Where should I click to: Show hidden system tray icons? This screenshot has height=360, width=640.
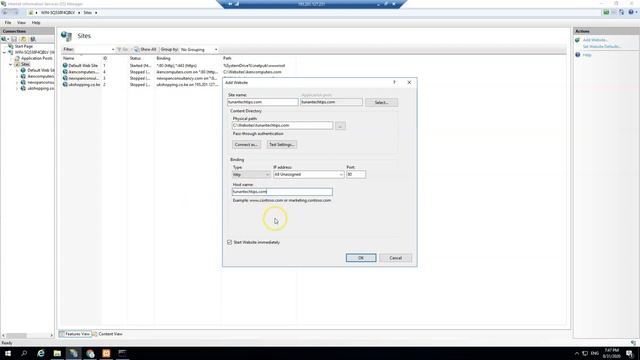coord(577,353)
